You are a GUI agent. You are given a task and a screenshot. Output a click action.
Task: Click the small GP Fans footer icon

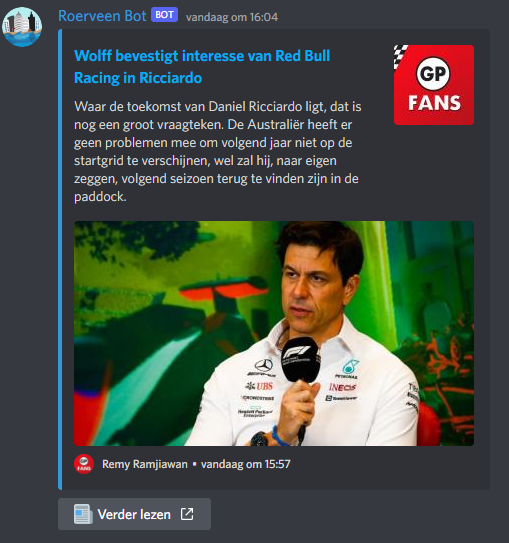click(x=84, y=464)
